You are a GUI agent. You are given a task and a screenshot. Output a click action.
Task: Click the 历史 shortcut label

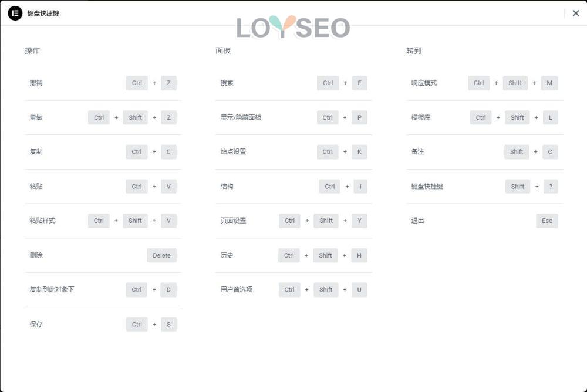click(x=227, y=255)
